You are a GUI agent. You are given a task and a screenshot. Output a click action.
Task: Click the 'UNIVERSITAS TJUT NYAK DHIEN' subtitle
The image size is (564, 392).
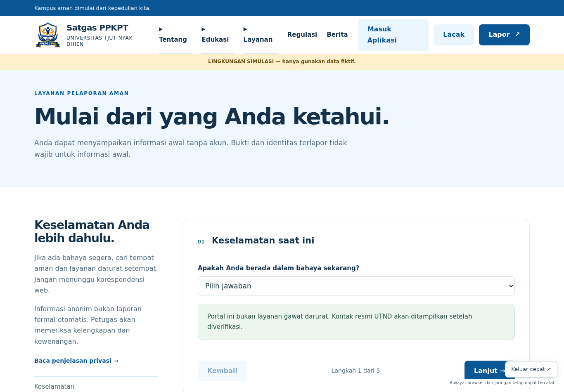click(100, 41)
